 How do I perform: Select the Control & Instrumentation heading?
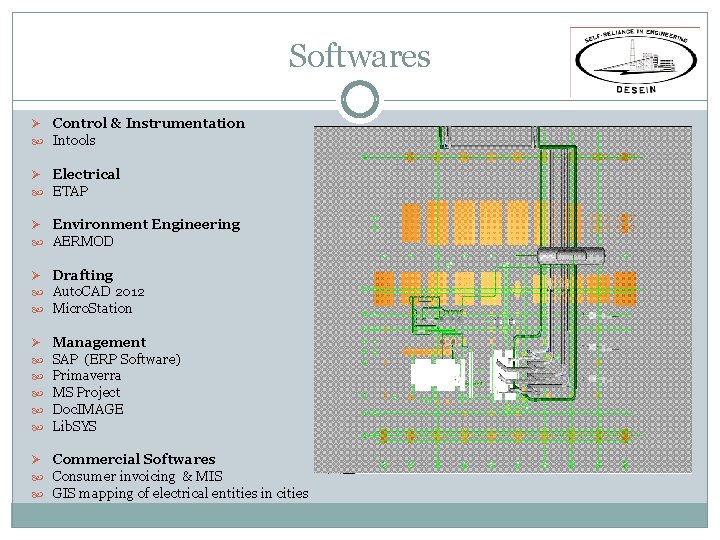pos(149,123)
